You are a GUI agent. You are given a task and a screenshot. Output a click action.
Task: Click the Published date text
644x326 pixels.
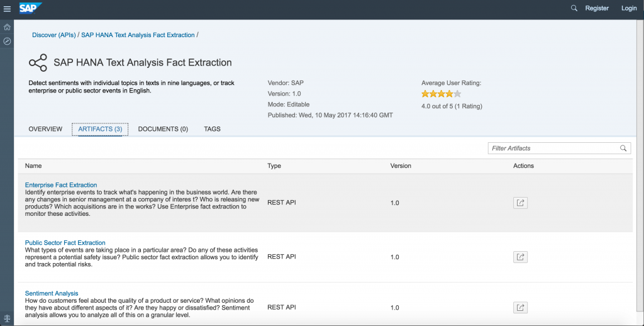point(330,115)
